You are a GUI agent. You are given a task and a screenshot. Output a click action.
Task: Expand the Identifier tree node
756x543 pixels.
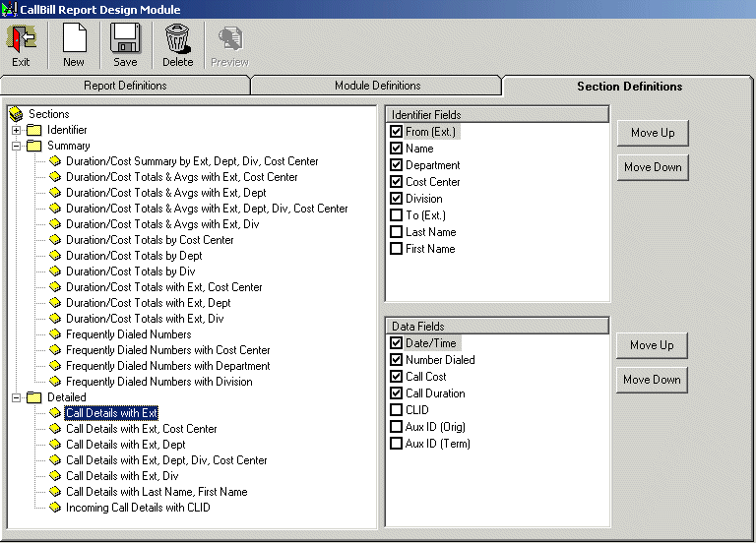(17, 130)
